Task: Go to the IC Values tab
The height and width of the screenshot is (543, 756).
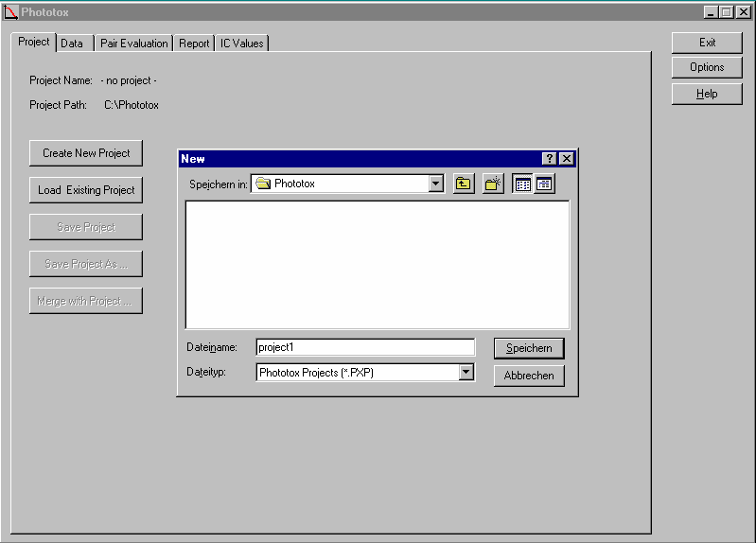Action: coord(242,44)
